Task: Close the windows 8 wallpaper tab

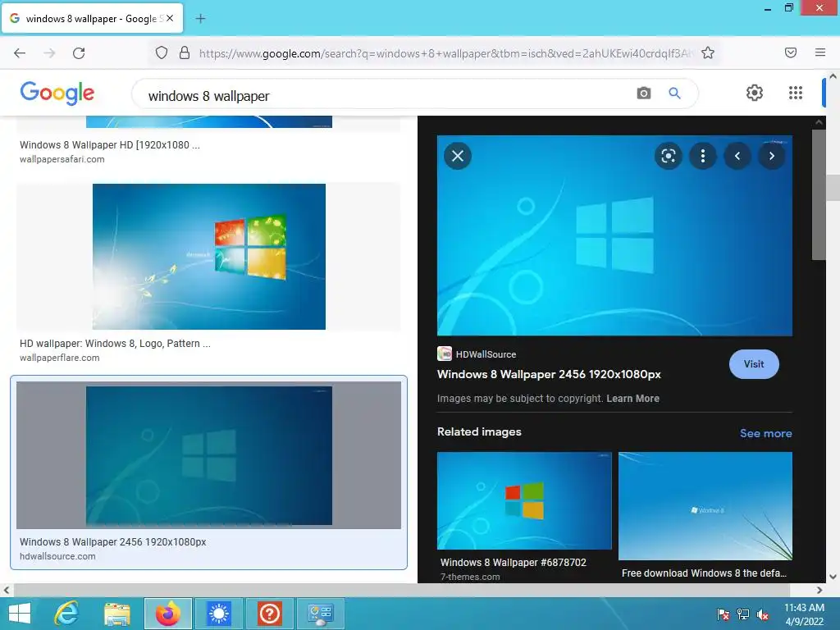Action: pos(170,18)
